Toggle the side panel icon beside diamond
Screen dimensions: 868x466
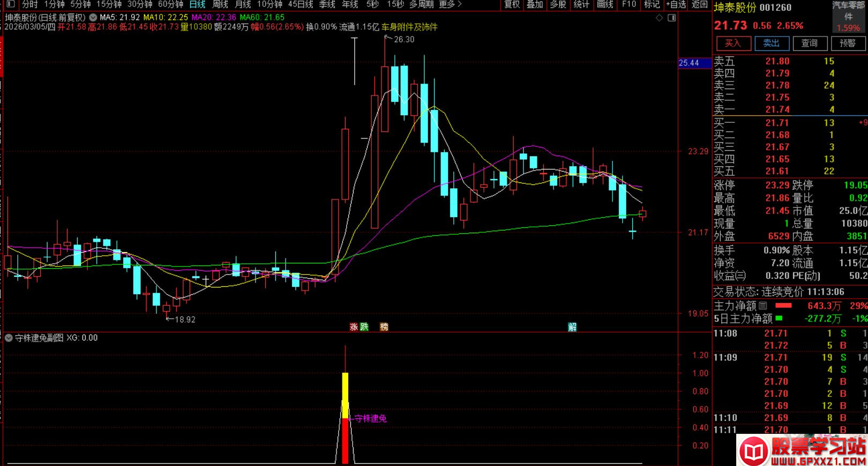(671, 18)
